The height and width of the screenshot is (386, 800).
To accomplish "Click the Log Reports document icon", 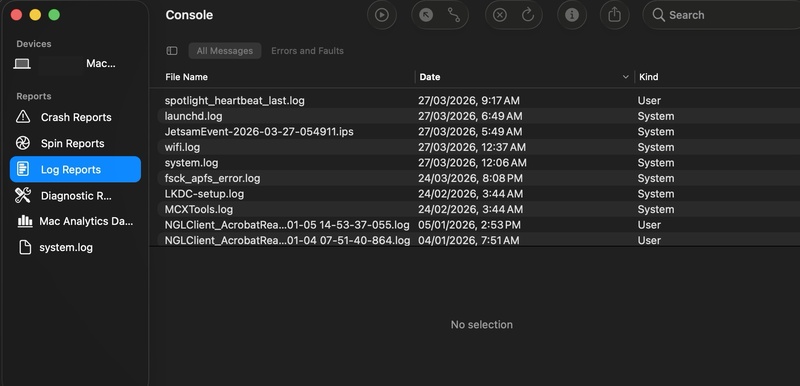I will point(23,169).
